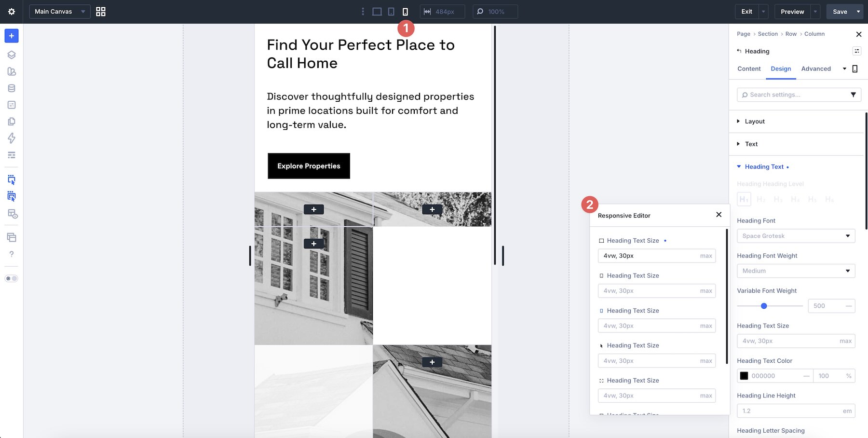
Task: Open the layout visibility eye icon
Action: tap(13, 214)
